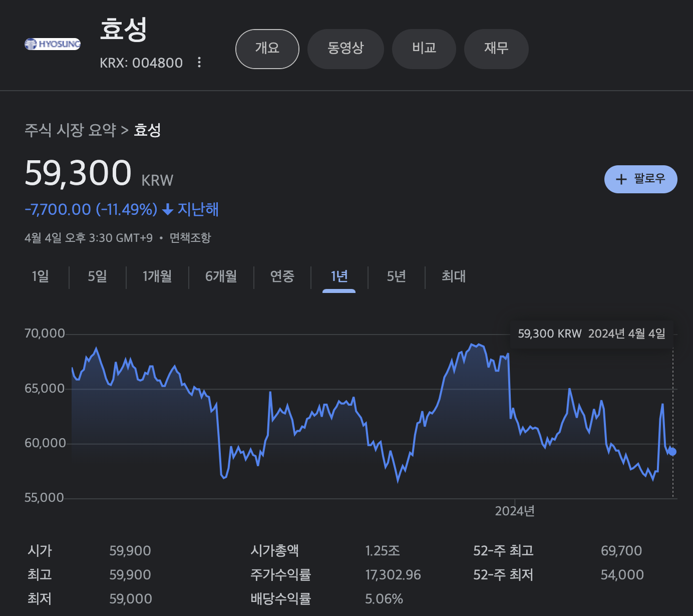The height and width of the screenshot is (616, 693).
Task: Click the KRX: 004800 ticker text
Action: tap(141, 63)
